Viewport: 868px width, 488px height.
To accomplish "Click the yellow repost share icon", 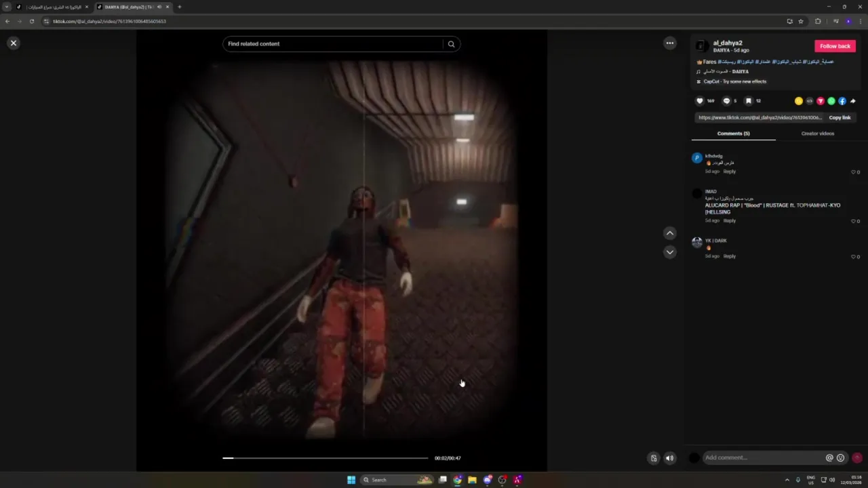I will pos(799,101).
